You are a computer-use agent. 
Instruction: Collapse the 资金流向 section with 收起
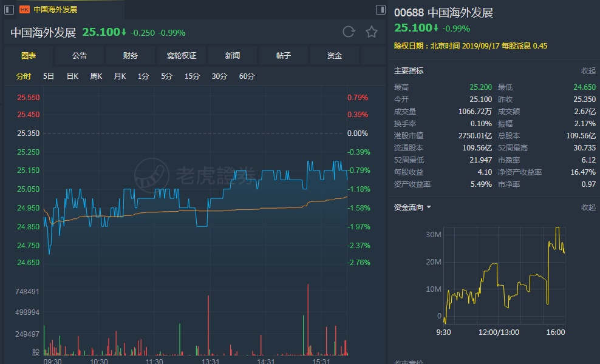tap(588, 207)
